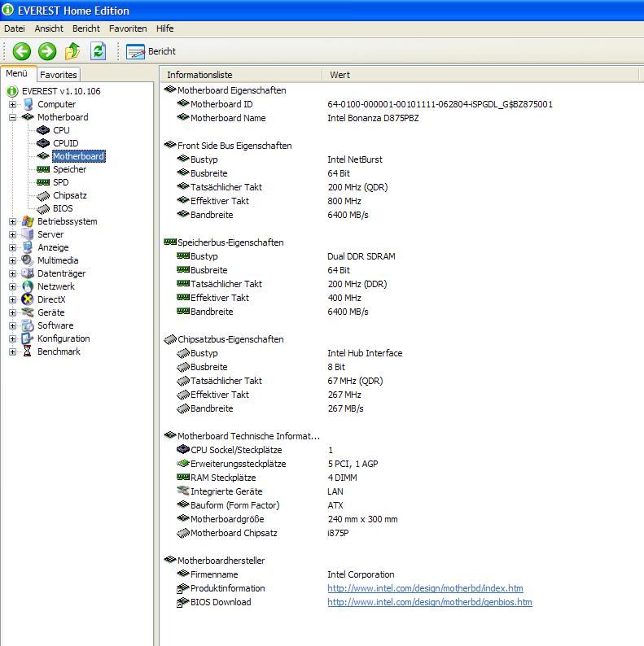
Task: Open the Produktinformation intel.com link
Action: coord(425,588)
